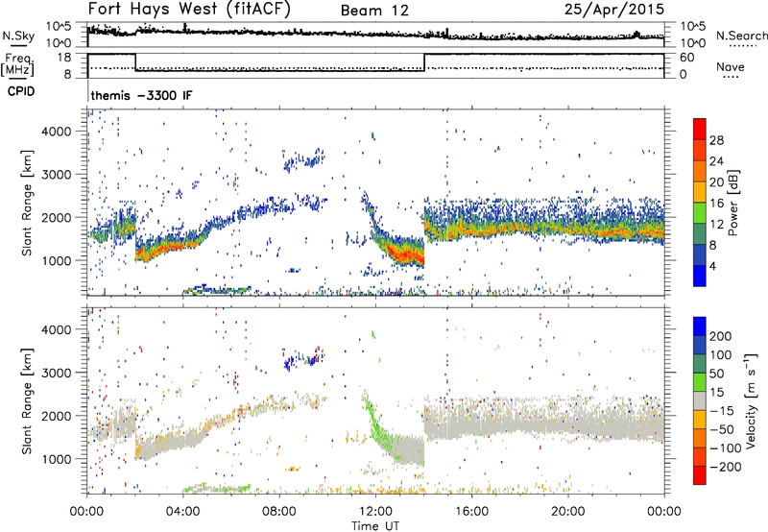
Task: Pick the light green 12–16 dB Power segment
Action: 700,212
